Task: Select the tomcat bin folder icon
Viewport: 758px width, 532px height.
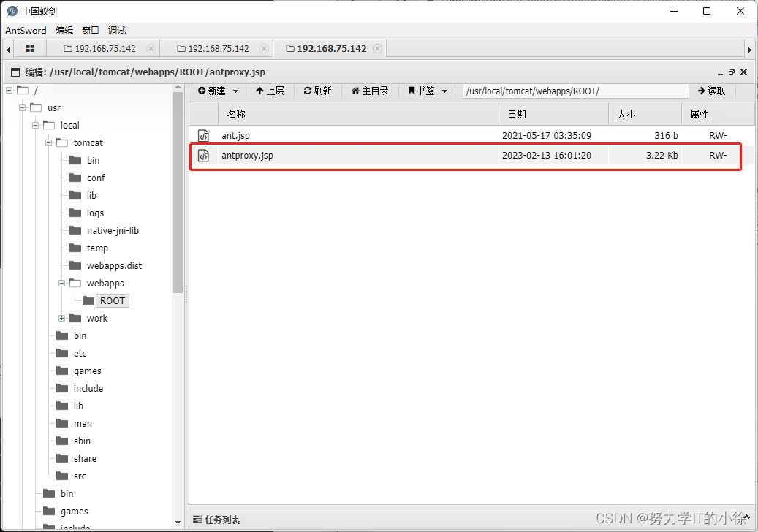Action: 75,161
